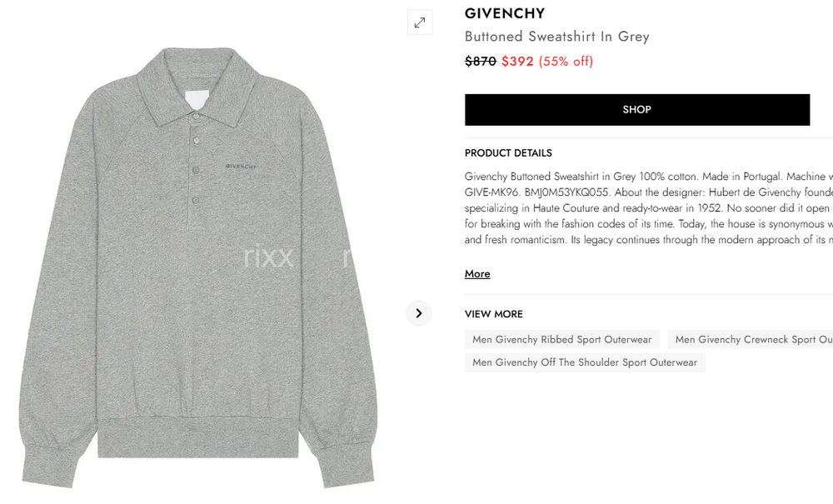Viewport: 833px width, 504px height.
Task: Open Men Givenchy Crewneck Sport tag
Action: pyautogui.click(x=751, y=340)
